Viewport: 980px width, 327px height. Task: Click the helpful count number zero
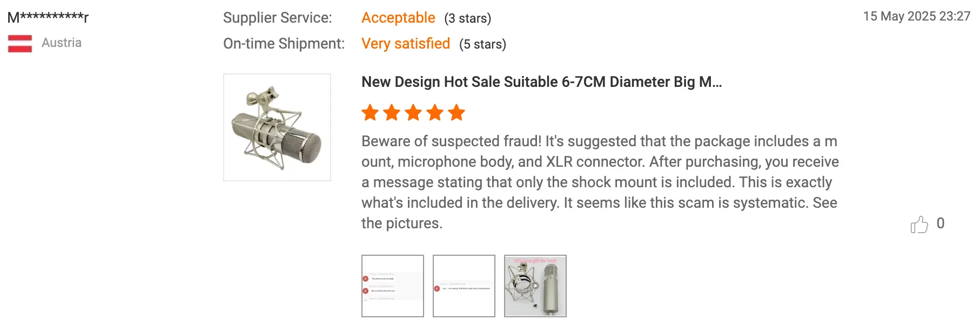[x=941, y=223]
